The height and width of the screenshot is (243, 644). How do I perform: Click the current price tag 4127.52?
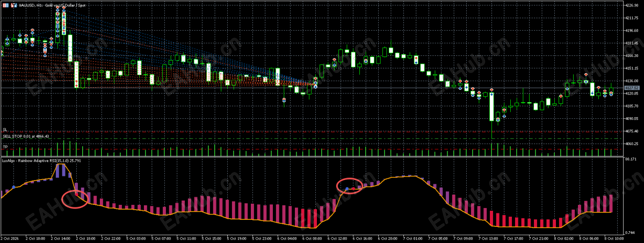[632, 88]
